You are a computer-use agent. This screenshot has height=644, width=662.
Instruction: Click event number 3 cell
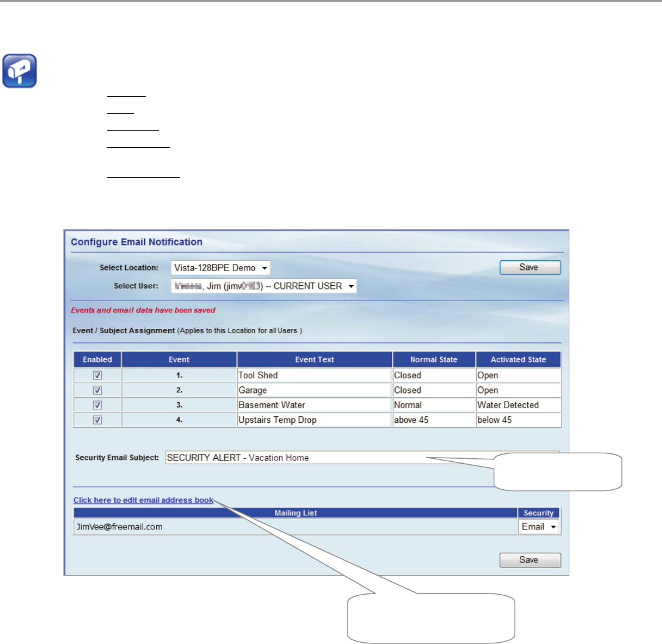tap(179, 405)
